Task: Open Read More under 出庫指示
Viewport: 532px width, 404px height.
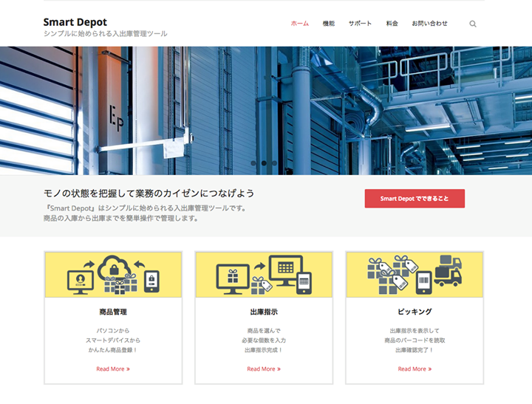Action: [264, 369]
